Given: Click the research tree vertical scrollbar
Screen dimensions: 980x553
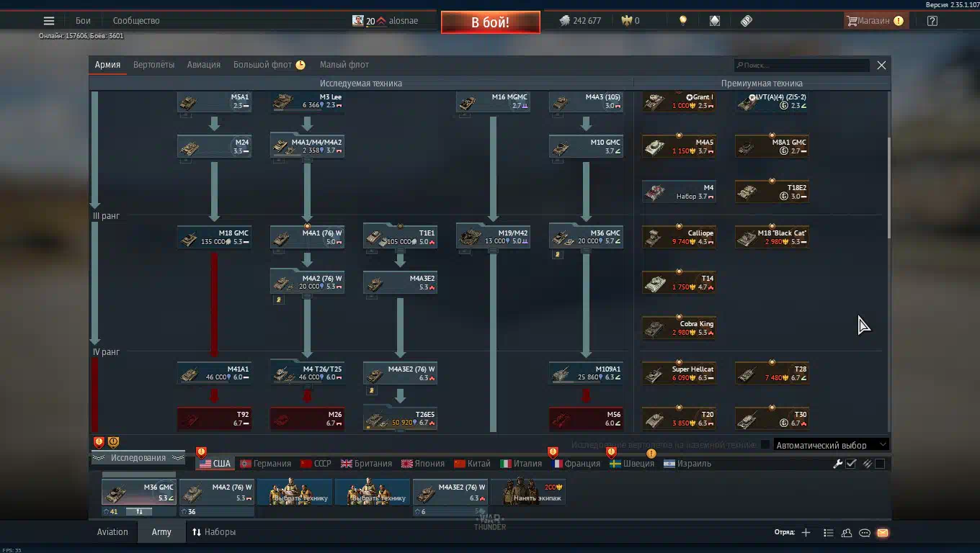Looking at the screenshot, I should point(888,187).
